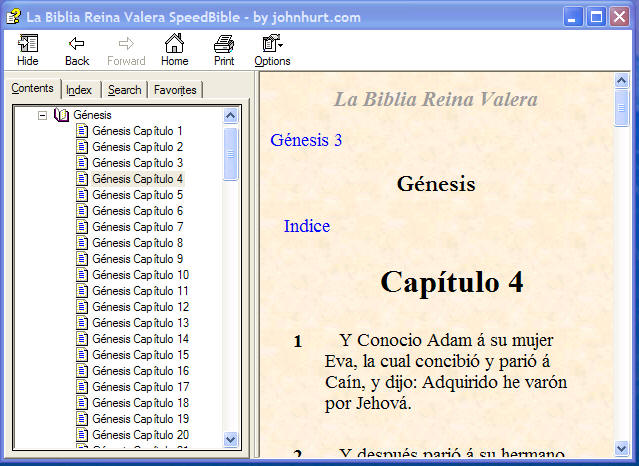Switch to the Index tab
The width and height of the screenshot is (639, 466).
(x=79, y=90)
